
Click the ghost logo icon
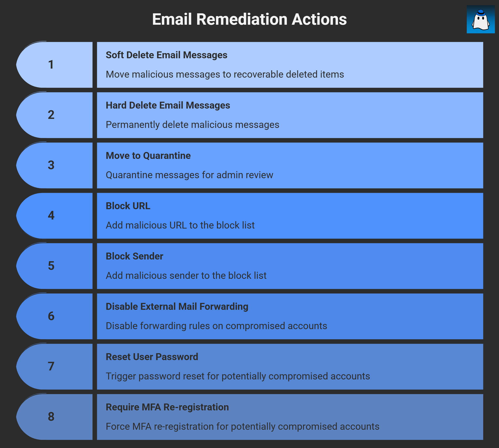pyautogui.click(x=481, y=19)
